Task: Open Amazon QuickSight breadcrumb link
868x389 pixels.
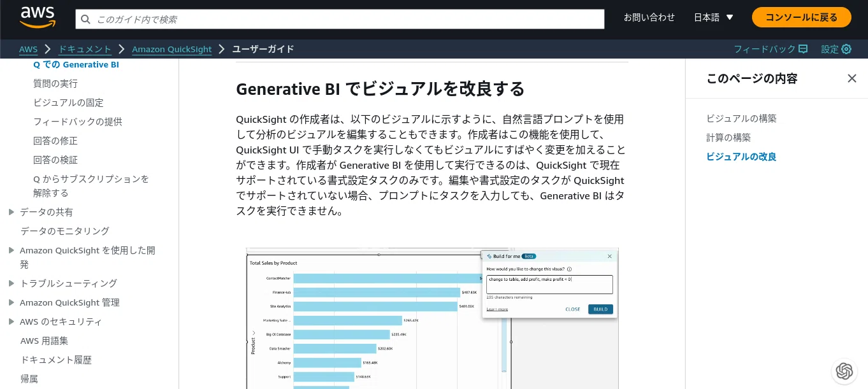Action: 172,49
